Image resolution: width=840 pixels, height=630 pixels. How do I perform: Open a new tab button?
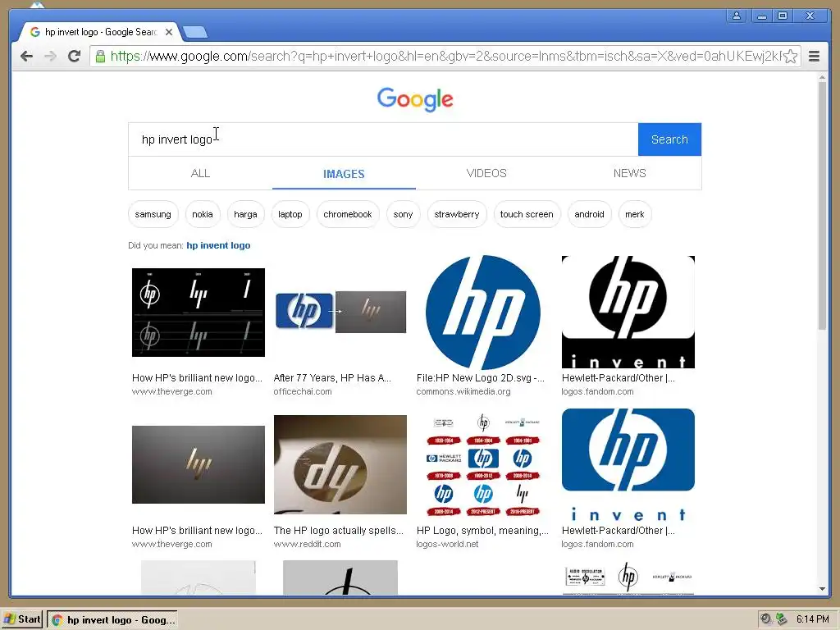tap(195, 33)
